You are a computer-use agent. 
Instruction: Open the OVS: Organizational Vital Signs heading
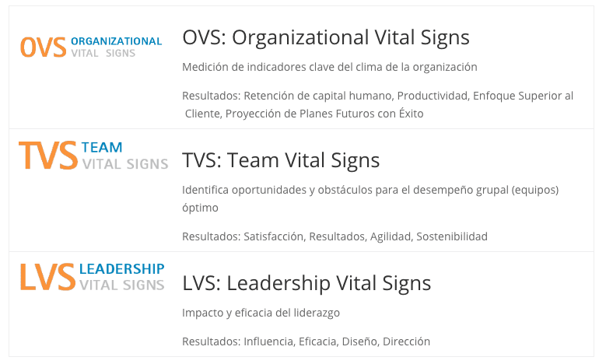[x=326, y=38]
